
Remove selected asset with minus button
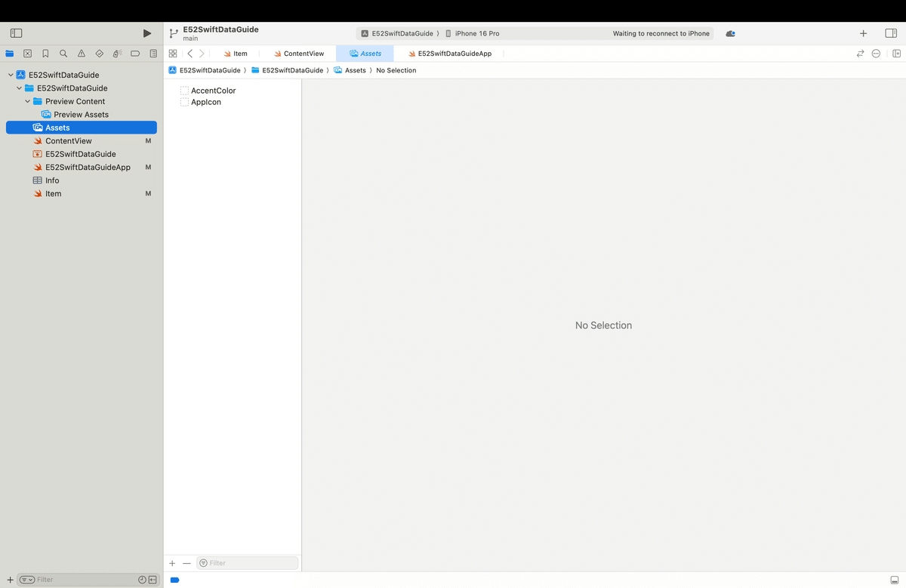(186, 563)
